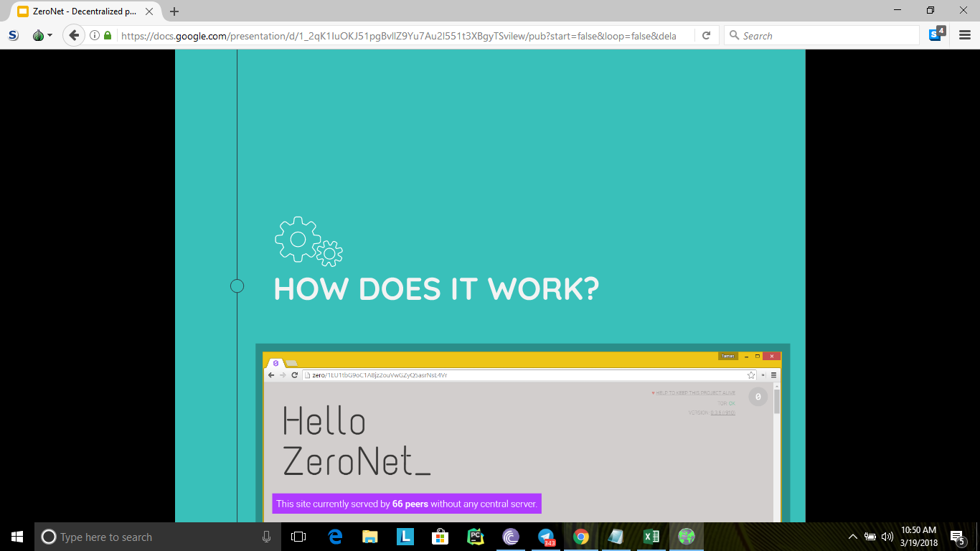Open Microsoft Store from taskbar
The height and width of the screenshot is (551, 980).
[440, 537]
